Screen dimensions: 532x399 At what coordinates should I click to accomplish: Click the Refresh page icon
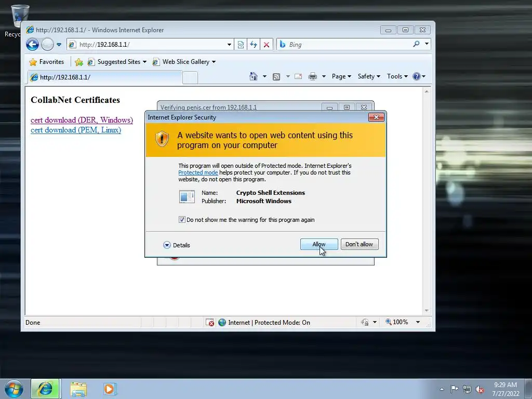254,45
